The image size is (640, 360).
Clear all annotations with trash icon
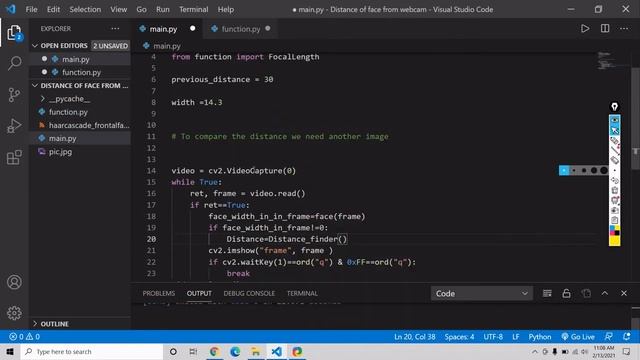(614, 190)
